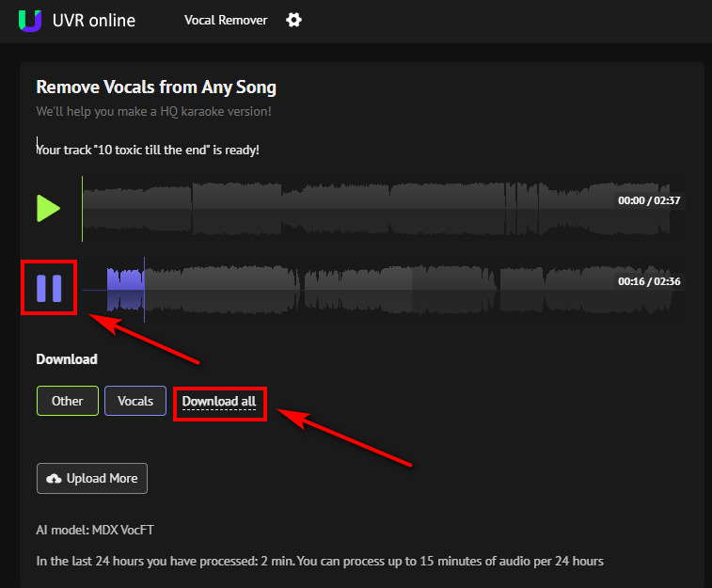Click the cloud icon in Upload More
Screen dimensions: 712x588
pyautogui.click(x=54, y=479)
